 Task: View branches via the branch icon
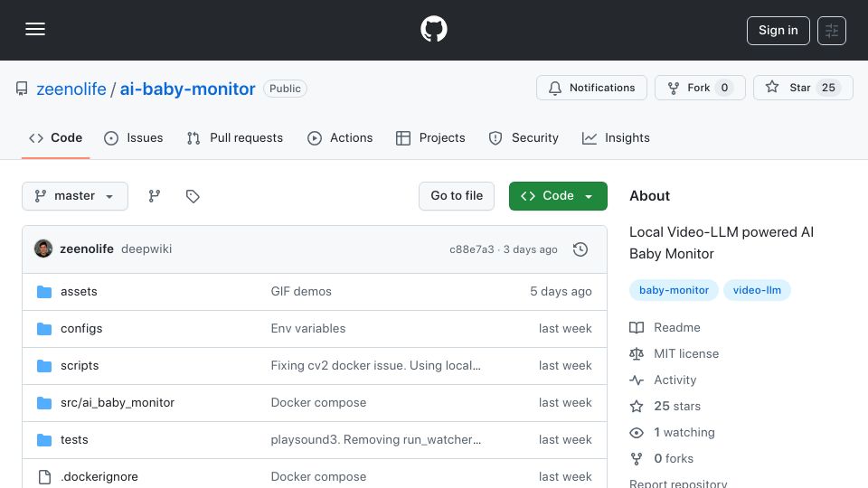point(155,196)
